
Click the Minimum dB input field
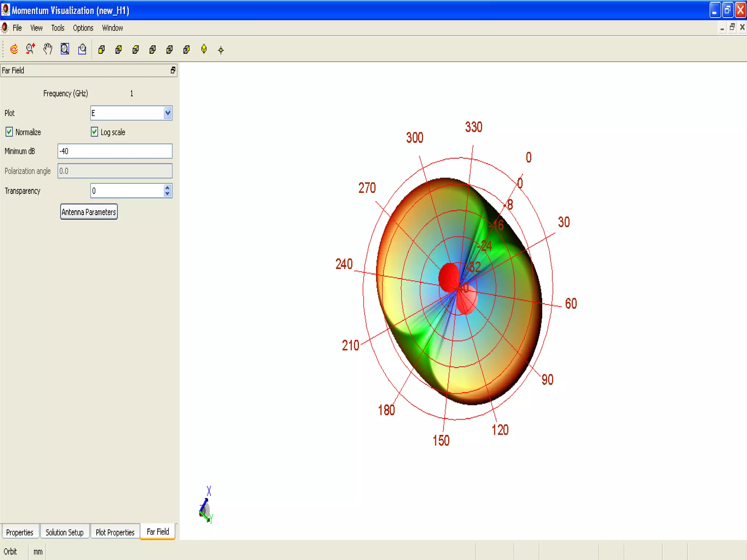(x=115, y=151)
